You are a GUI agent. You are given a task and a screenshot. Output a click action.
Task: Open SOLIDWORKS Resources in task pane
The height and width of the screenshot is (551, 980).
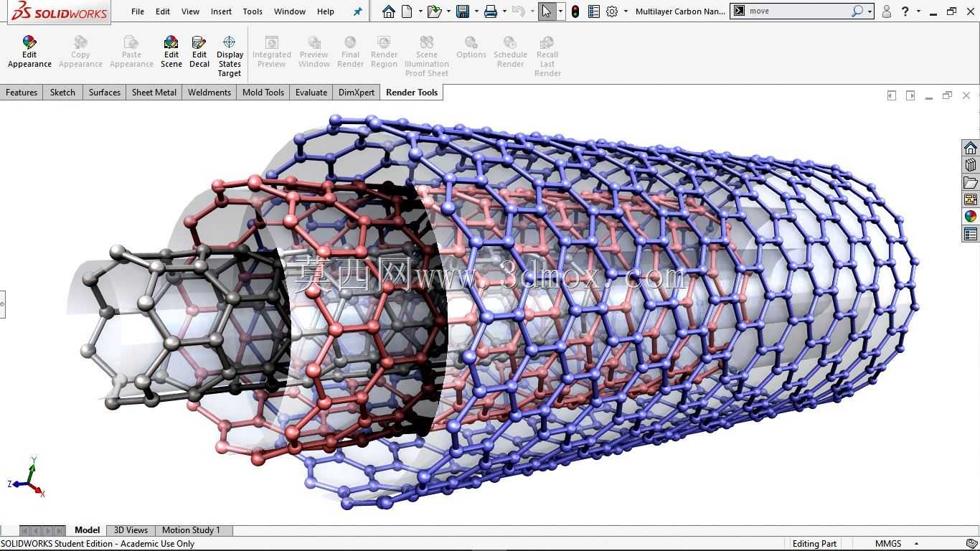click(971, 148)
